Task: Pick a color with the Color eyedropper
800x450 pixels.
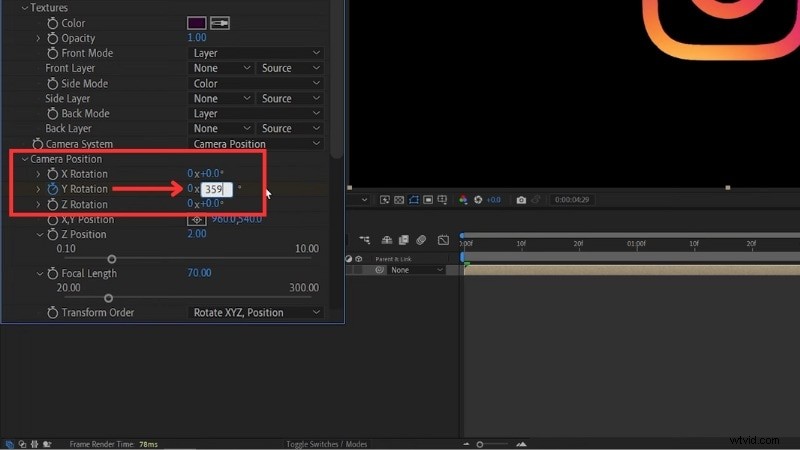Action: pyautogui.click(x=220, y=23)
